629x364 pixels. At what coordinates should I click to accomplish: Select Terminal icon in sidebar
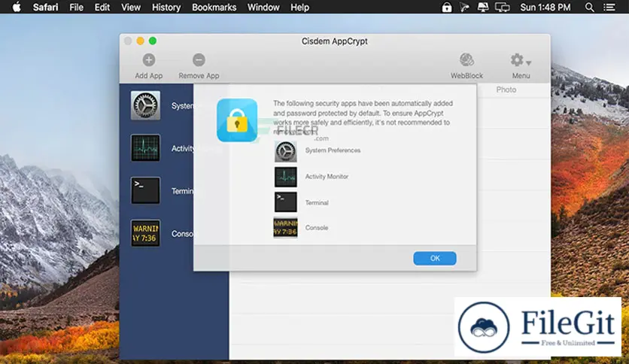pos(145,190)
